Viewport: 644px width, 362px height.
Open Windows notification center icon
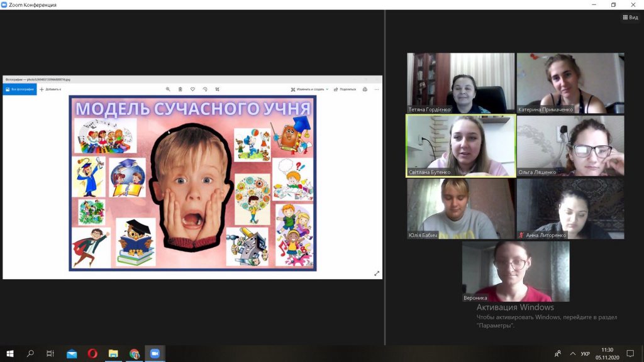point(630,354)
